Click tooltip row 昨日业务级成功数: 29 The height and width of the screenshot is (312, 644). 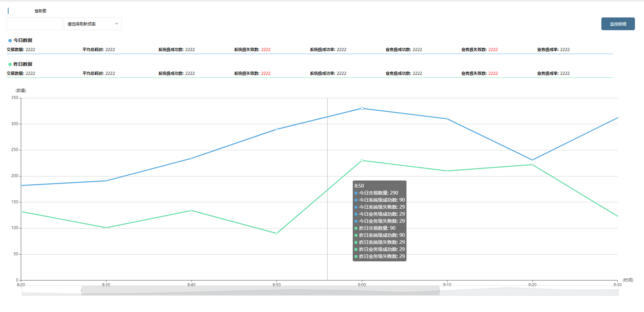pyautogui.click(x=380, y=249)
